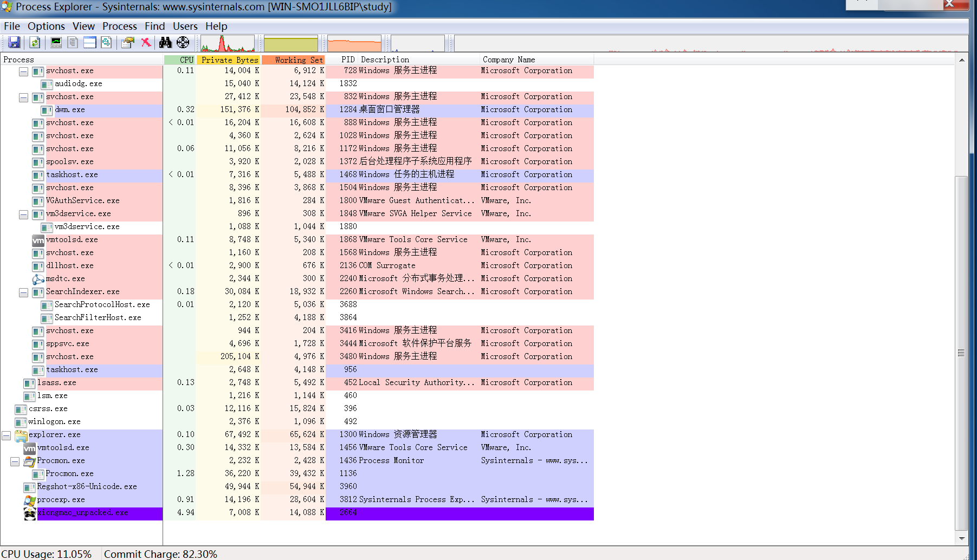The width and height of the screenshot is (977, 560).
Task: Click the orange physical memory graph
Action: pyautogui.click(x=354, y=43)
